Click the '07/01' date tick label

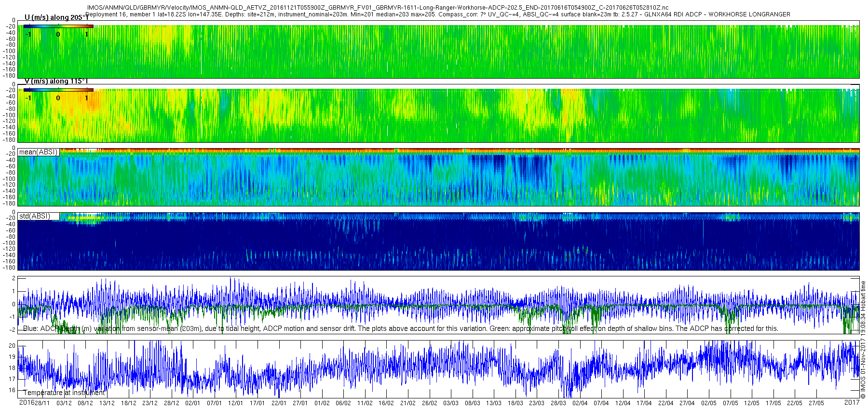click(214, 403)
